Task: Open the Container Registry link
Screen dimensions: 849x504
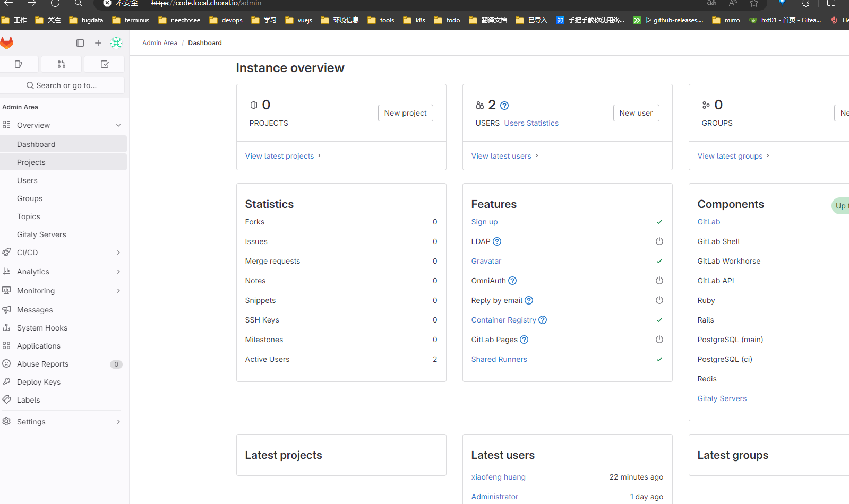Action: click(x=504, y=320)
